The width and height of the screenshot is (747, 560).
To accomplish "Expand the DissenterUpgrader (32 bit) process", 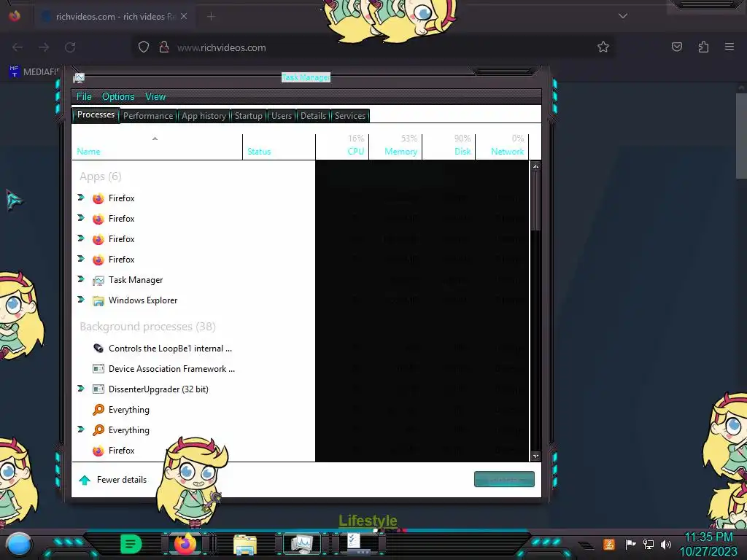I will [81, 389].
